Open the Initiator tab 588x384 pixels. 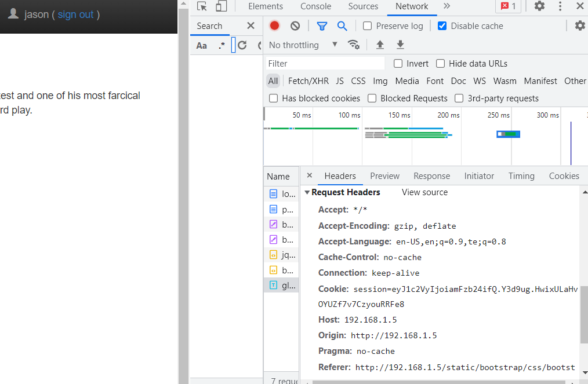pyautogui.click(x=479, y=176)
